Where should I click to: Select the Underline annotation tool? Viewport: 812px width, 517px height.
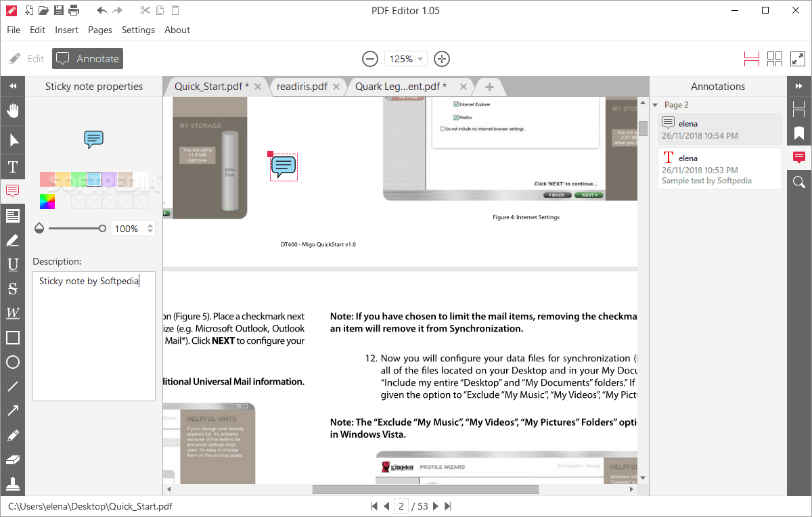(x=12, y=265)
